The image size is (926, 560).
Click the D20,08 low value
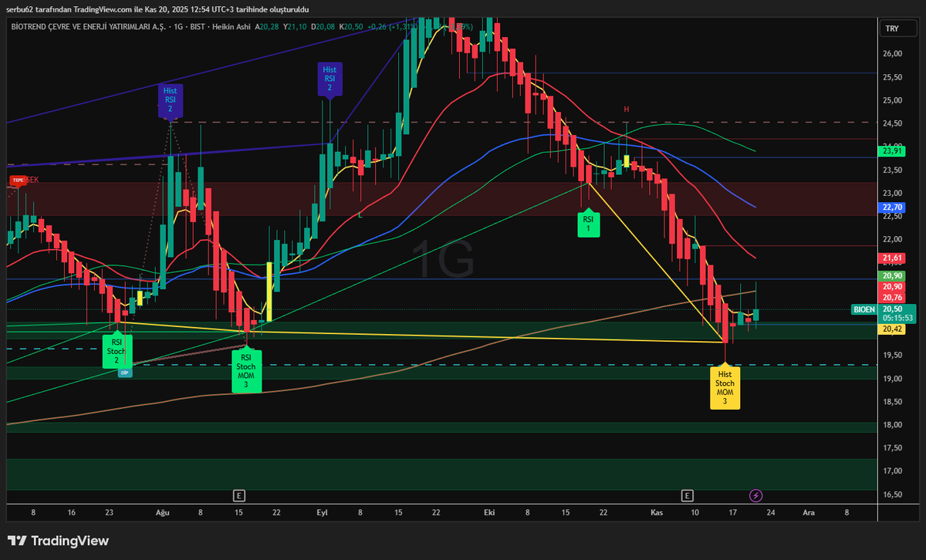click(325, 26)
